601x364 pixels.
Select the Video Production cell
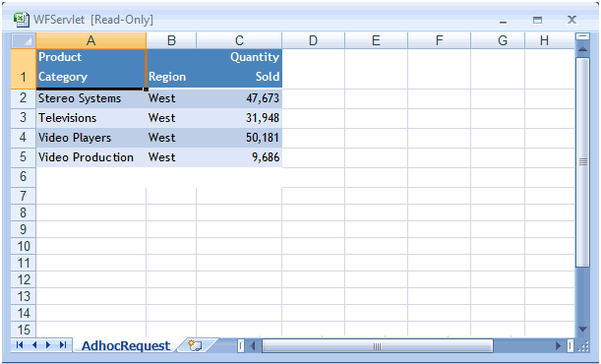pyautogui.click(x=91, y=157)
